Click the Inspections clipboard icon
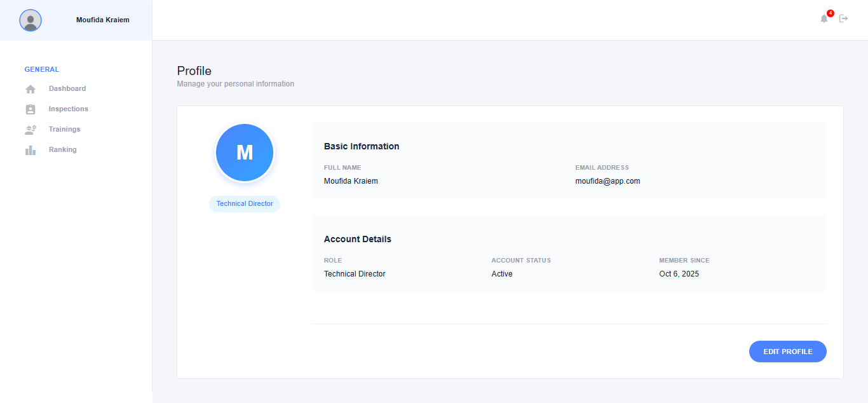The image size is (868, 403). coord(31,109)
